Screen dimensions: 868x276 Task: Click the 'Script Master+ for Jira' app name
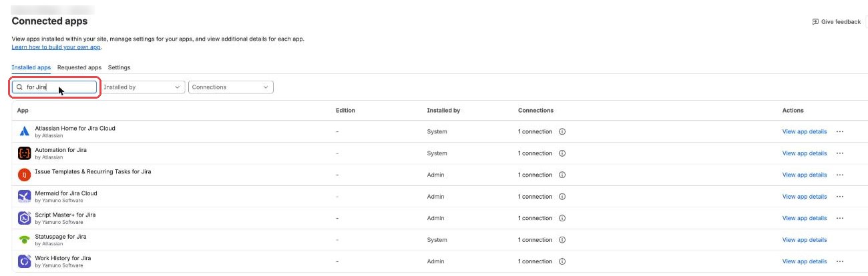click(x=65, y=215)
